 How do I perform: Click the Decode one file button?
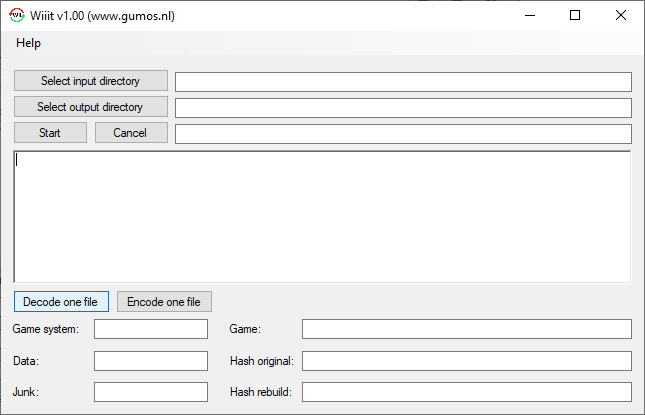61,301
